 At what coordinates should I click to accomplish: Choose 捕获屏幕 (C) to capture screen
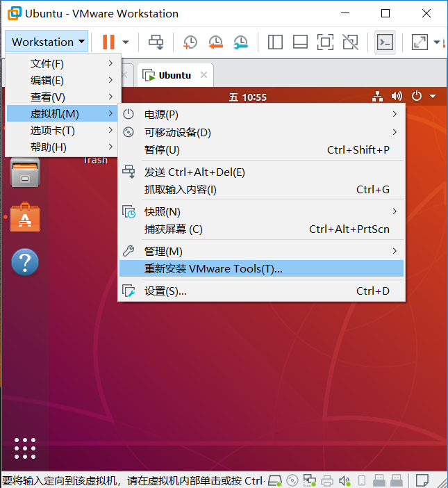[261, 229]
